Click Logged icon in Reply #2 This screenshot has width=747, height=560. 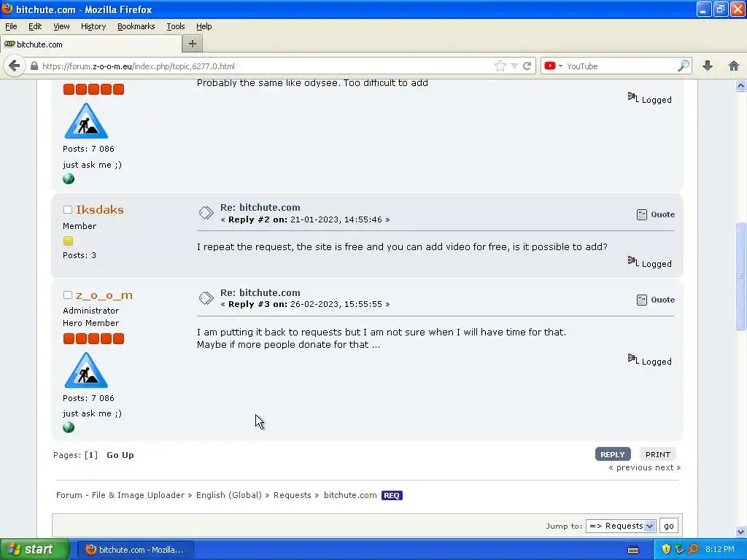click(x=632, y=260)
